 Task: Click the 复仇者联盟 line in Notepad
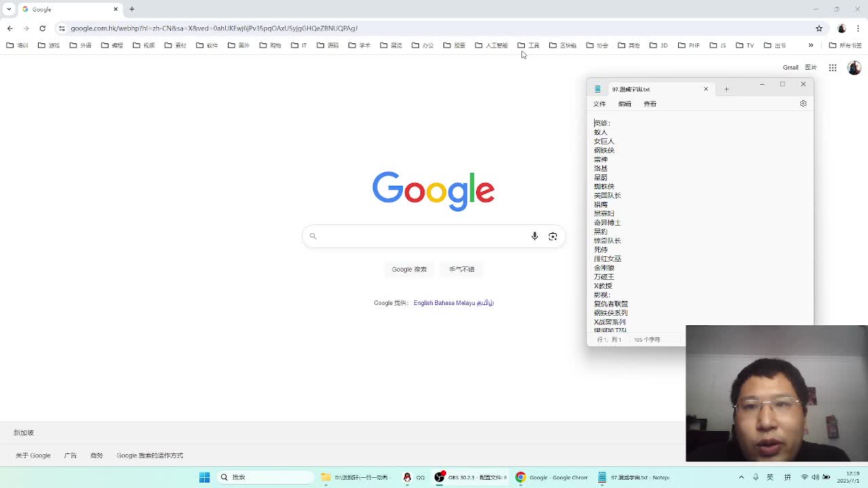pos(611,304)
